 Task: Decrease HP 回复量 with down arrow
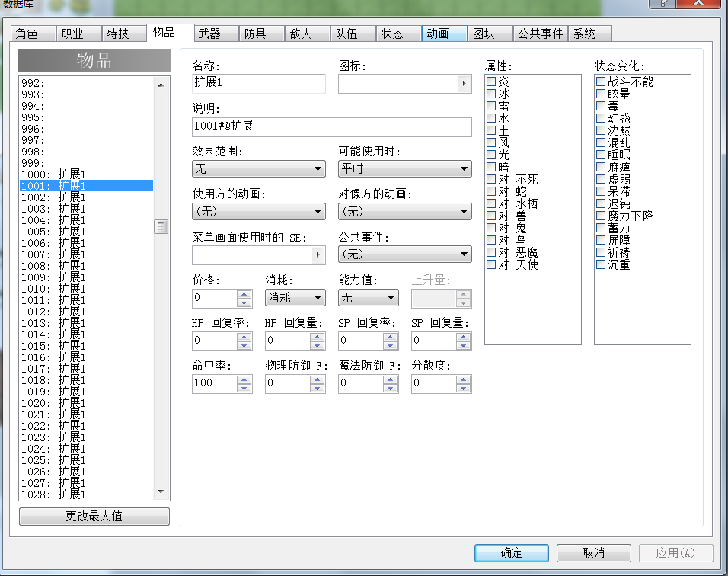point(317,345)
